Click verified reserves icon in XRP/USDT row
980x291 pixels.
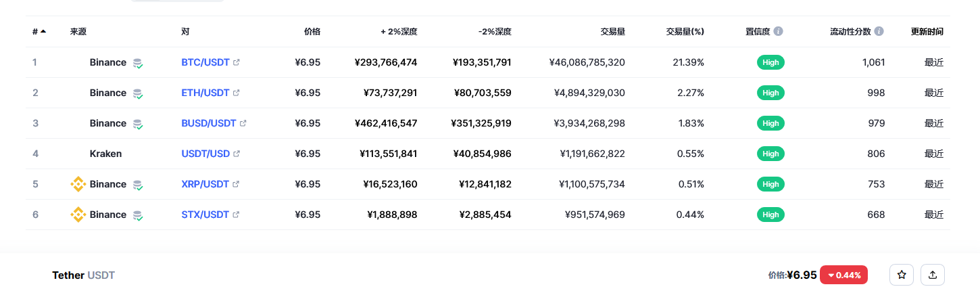pos(138,185)
